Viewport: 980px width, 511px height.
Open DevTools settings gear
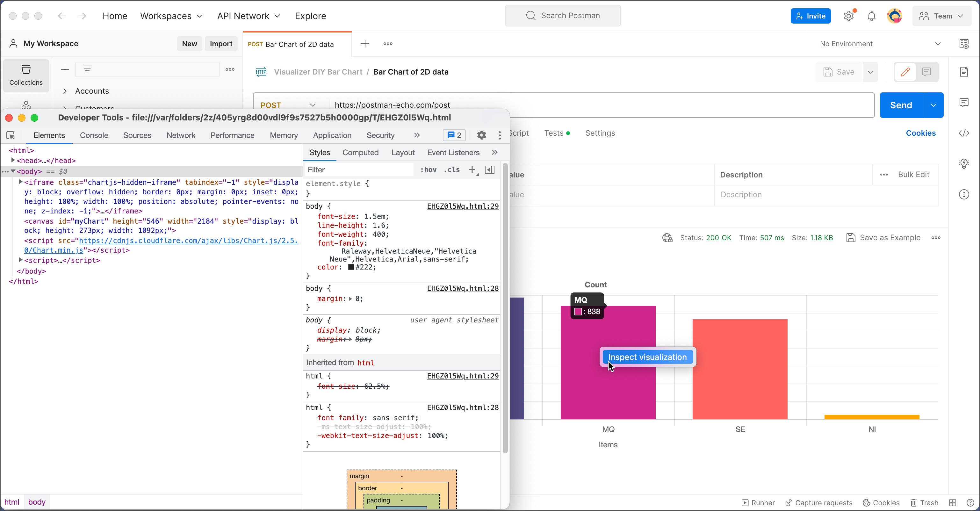tap(482, 135)
